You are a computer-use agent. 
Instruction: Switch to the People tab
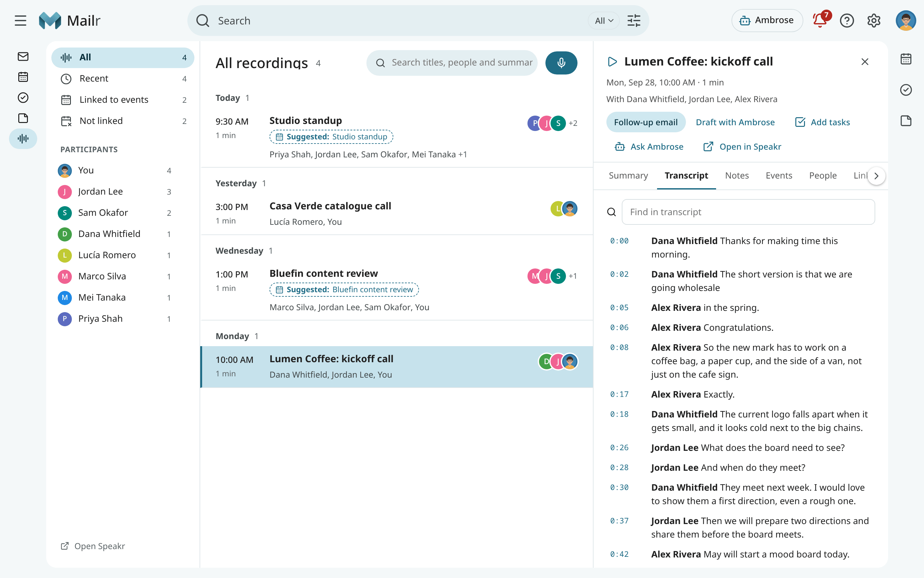coord(823,175)
